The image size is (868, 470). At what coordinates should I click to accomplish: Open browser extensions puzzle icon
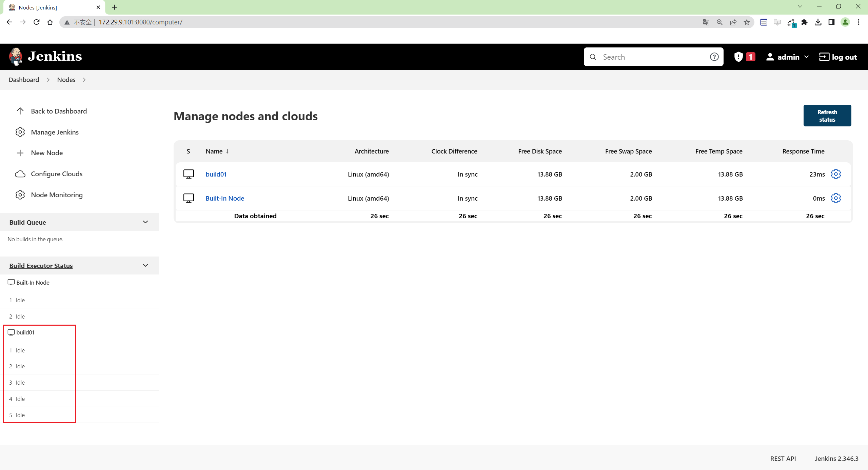pyautogui.click(x=804, y=22)
